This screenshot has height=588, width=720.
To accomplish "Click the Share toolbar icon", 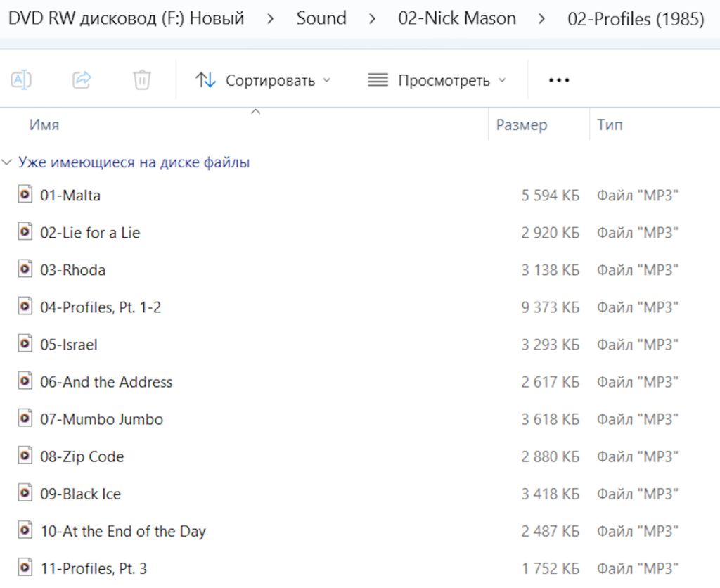I will (82, 80).
